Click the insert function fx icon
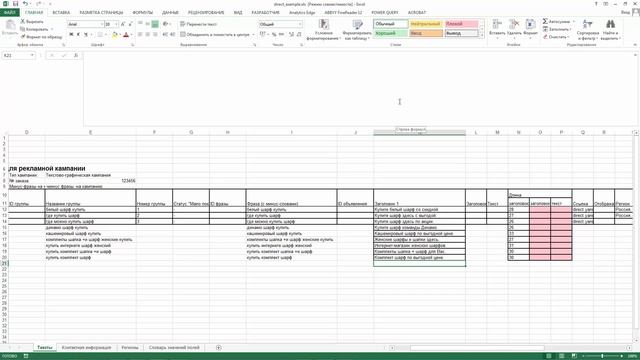640x360 pixels. point(76,55)
